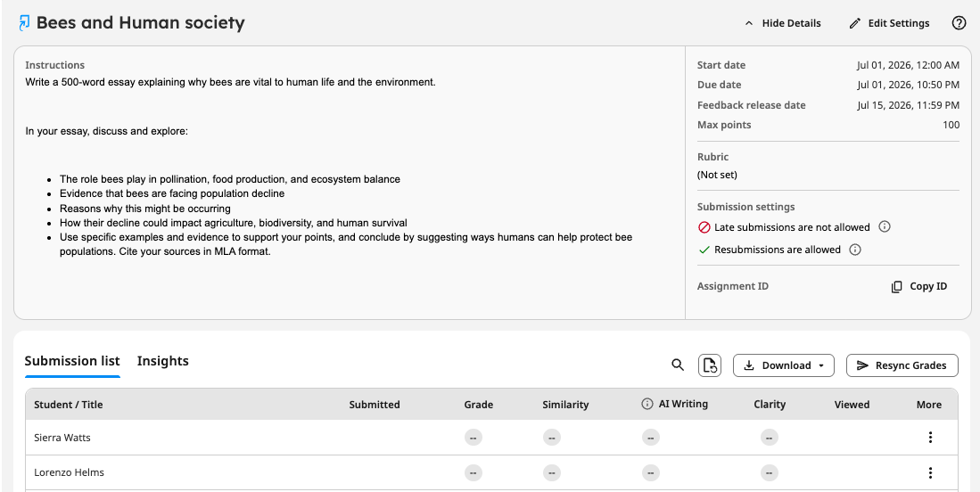Click the document refresh icon button
This screenshot has width=980, height=492.
(710, 365)
